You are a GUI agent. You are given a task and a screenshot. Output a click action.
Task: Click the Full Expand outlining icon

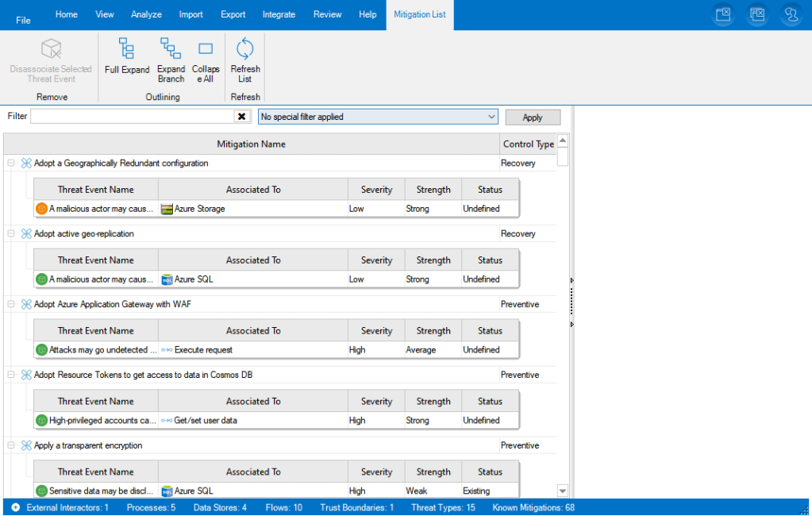[x=126, y=49]
